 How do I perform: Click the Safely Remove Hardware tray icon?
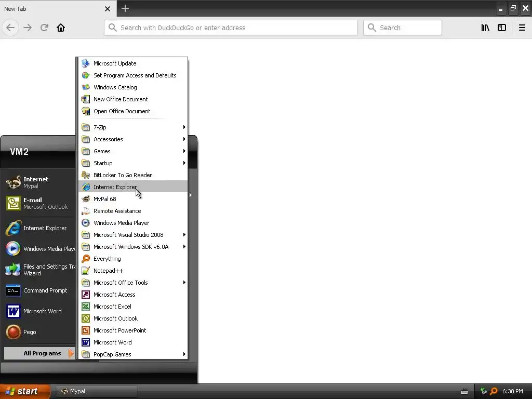pos(484,391)
